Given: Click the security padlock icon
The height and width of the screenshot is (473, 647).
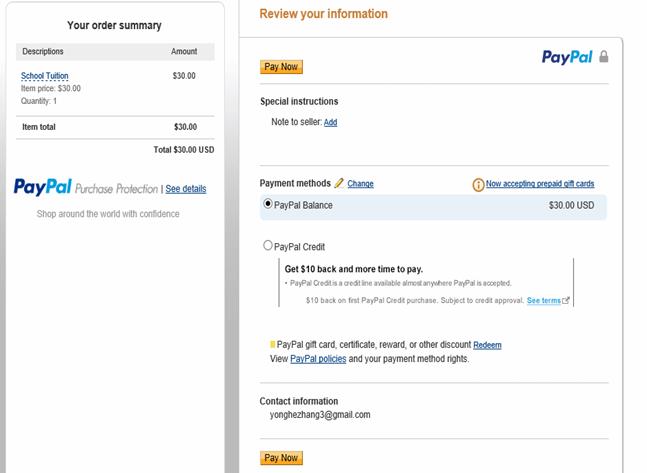Looking at the screenshot, I should [x=604, y=57].
